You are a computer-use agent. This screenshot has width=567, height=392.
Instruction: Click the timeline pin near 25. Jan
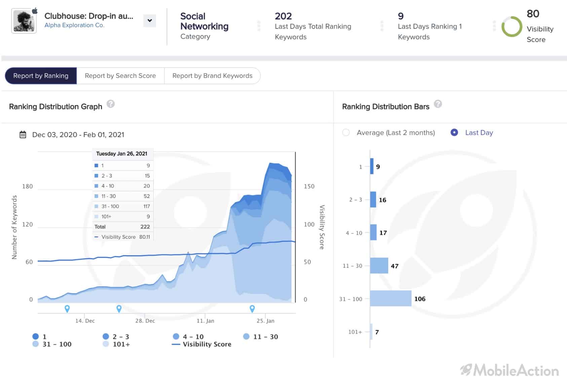252,309
